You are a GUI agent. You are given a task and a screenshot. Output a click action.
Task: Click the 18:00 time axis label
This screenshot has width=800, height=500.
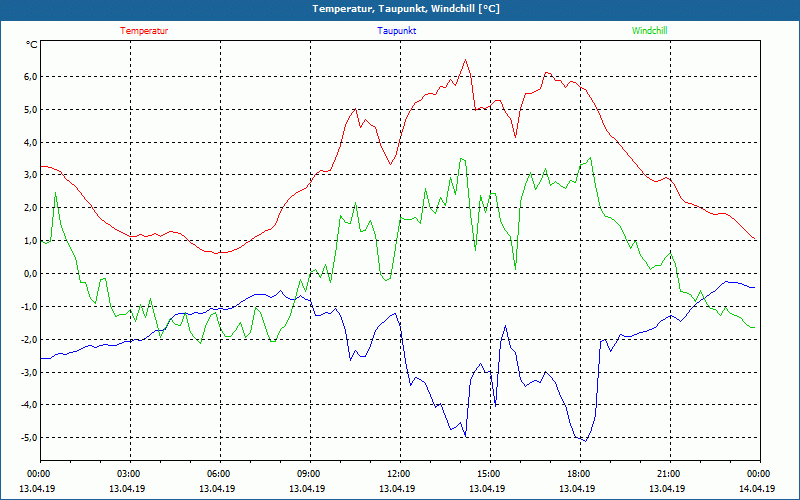coord(579,474)
